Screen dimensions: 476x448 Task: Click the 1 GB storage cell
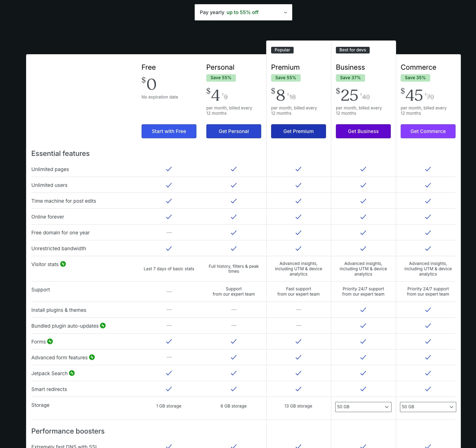(169, 406)
